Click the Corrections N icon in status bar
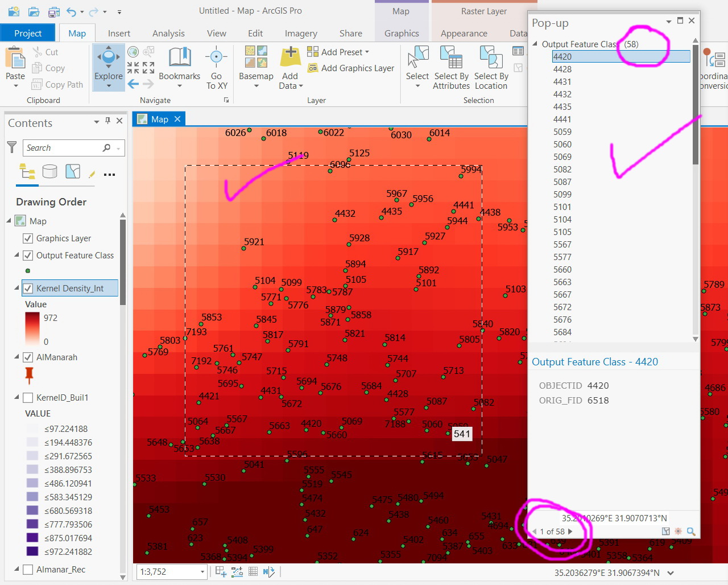The image size is (728, 585). click(x=269, y=571)
